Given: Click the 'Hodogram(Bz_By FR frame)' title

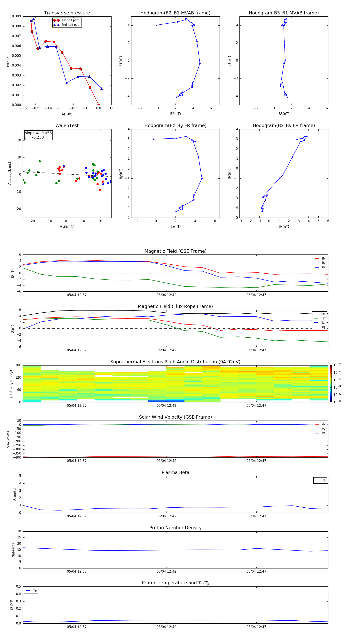Looking at the screenshot, I should coord(175,125).
